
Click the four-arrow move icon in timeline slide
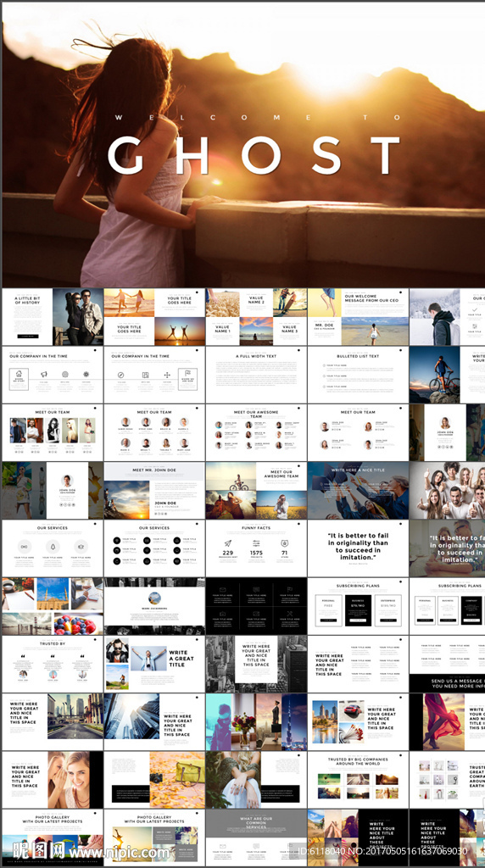coord(167,375)
